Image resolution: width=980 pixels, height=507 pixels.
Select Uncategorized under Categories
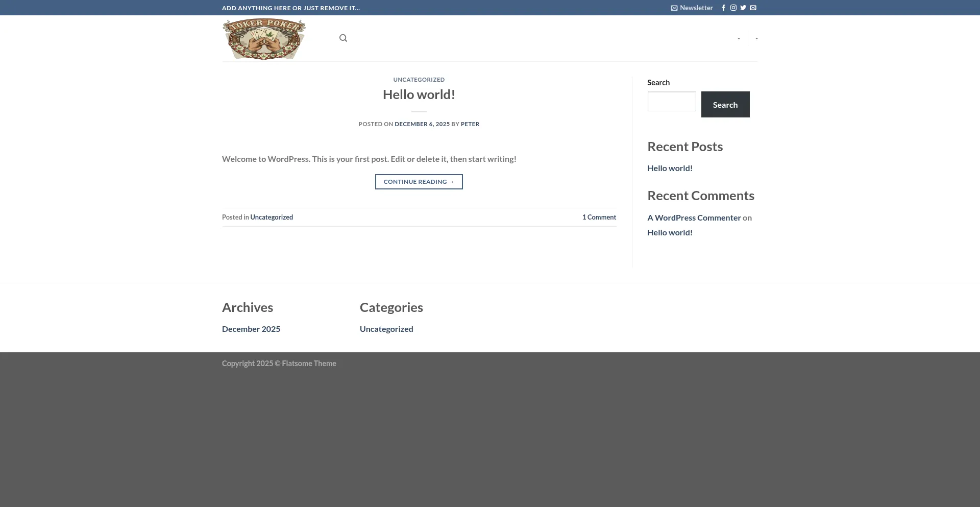click(386, 329)
